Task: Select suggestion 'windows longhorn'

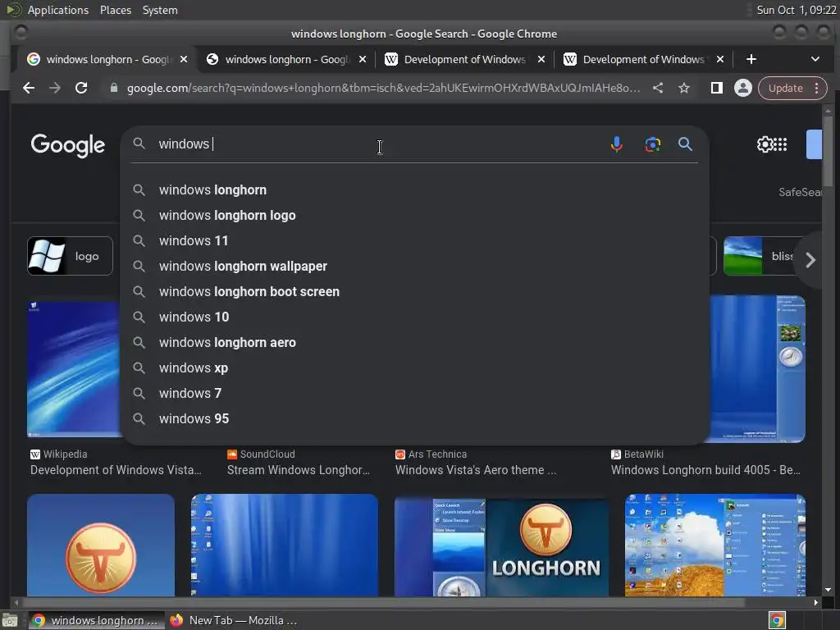Action: 415,189
